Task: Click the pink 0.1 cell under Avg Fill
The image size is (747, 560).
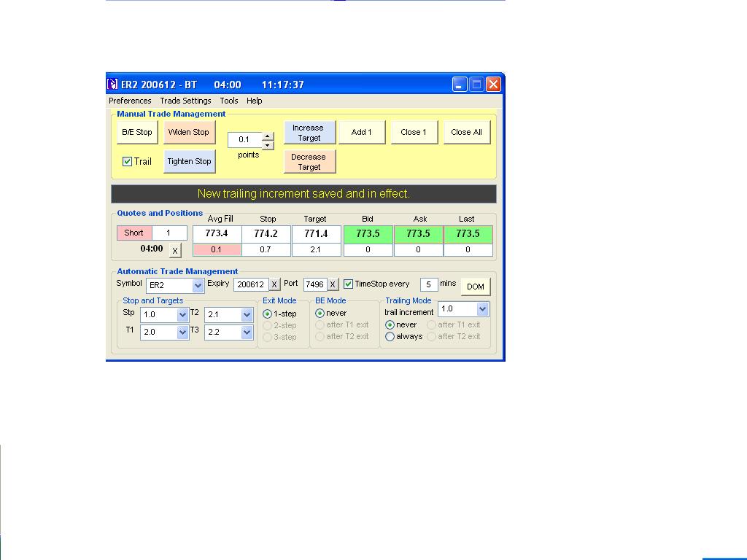Action: [x=217, y=249]
